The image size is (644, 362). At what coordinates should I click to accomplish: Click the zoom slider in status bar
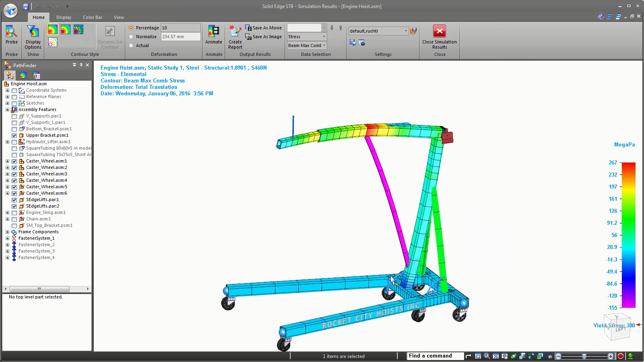coord(584,356)
